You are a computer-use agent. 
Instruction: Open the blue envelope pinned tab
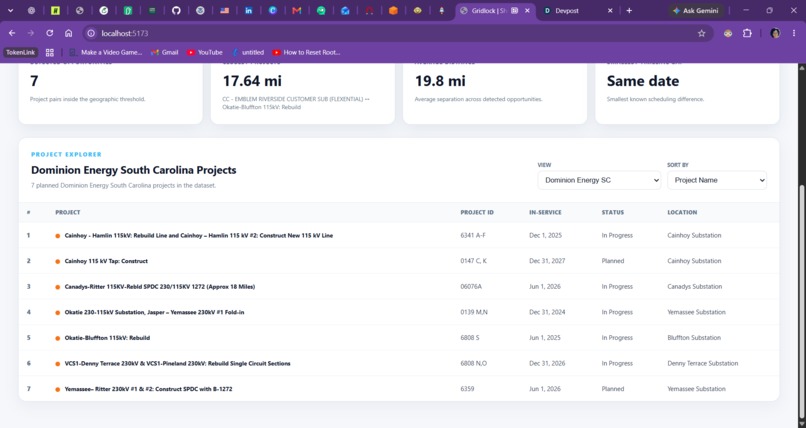tap(345, 10)
